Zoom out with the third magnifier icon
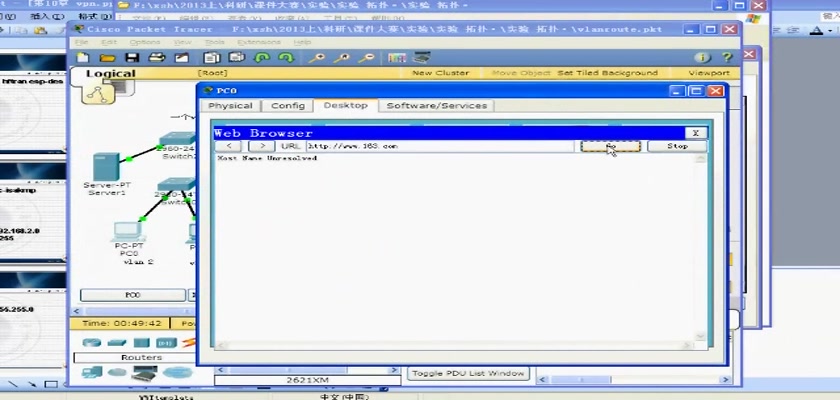The width and height of the screenshot is (840, 400). tap(366, 58)
